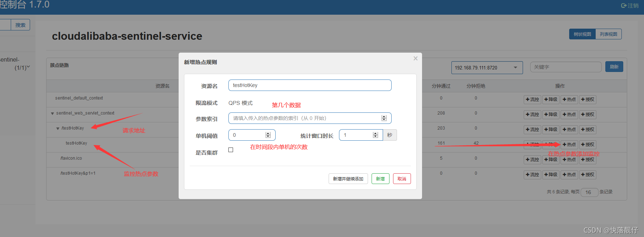The image size is (644, 237).
Task: Click the red 取消 button
Action: coord(402,179)
